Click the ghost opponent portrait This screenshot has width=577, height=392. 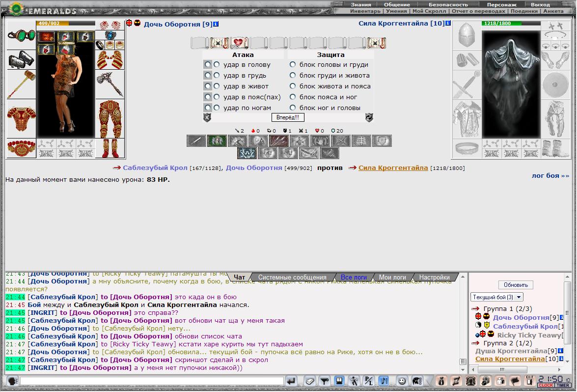511,84
